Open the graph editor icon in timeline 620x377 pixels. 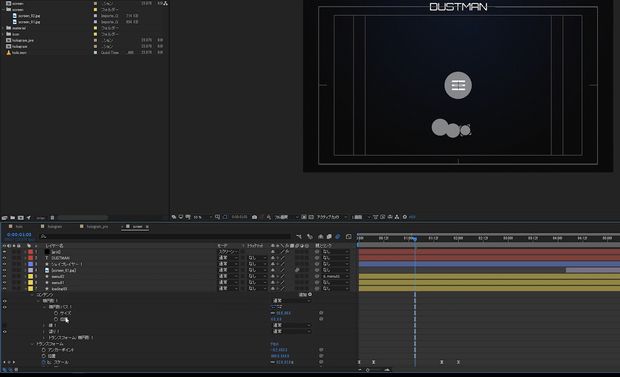(x=348, y=237)
